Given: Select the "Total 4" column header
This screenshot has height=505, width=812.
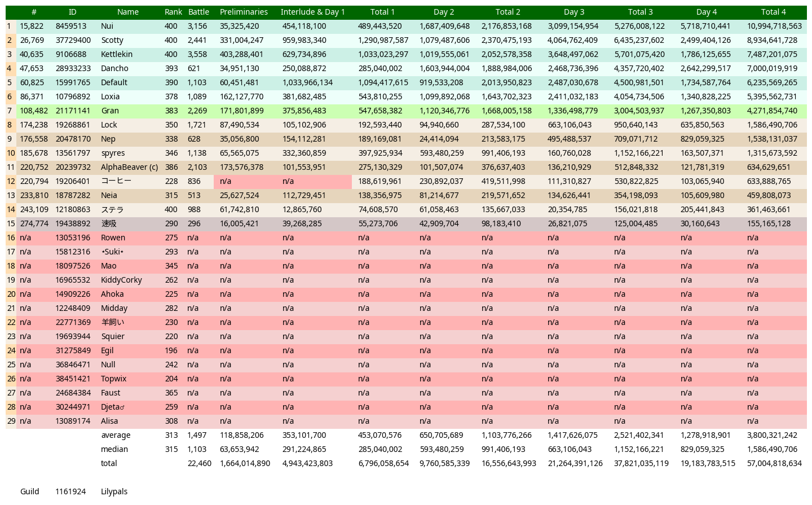Looking at the screenshot, I should click(x=774, y=12).
